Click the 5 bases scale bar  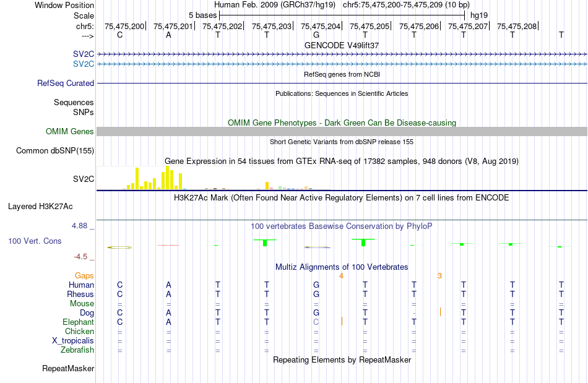click(342, 15)
